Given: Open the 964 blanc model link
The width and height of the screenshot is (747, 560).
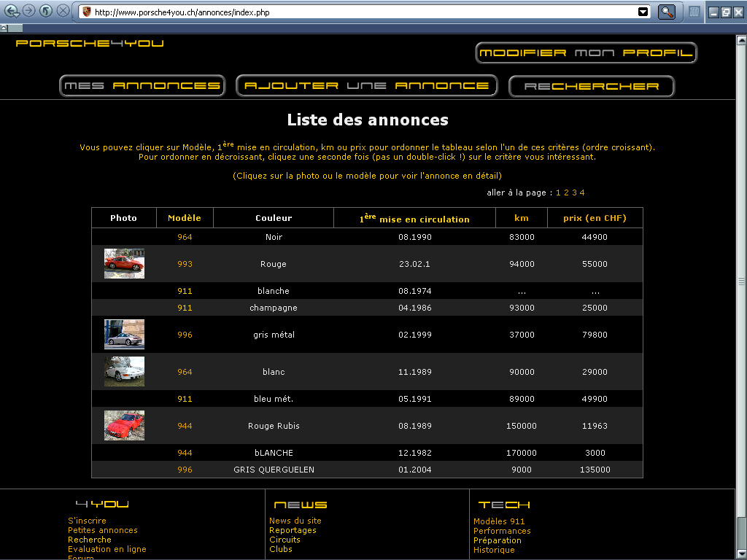Looking at the screenshot, I should pyautogui.click(x=185, y=372).
